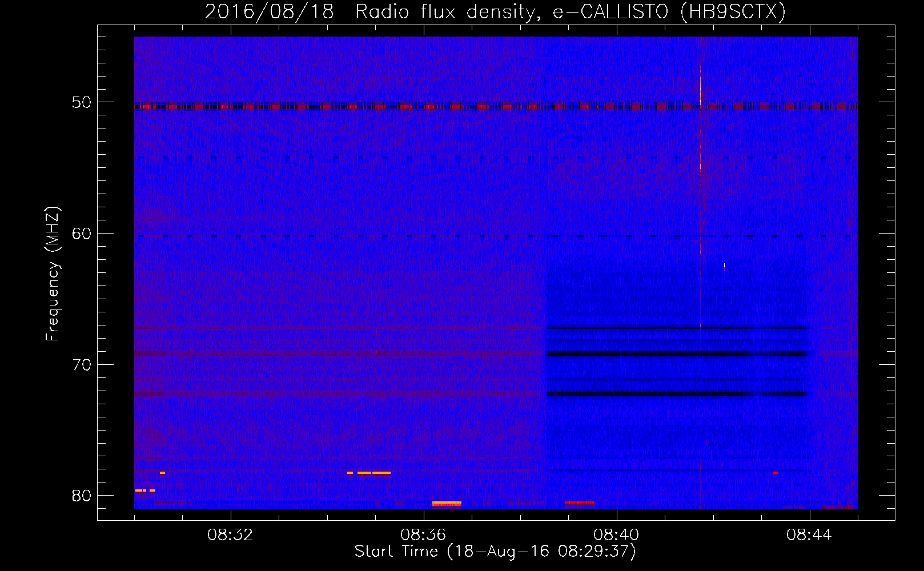Image resolution: width=924 pixels, height=571 pixels.
Task: Click the plot title mentioning e-CALLISTO (HB9SCTX)
Action: (x=495, y=11)
